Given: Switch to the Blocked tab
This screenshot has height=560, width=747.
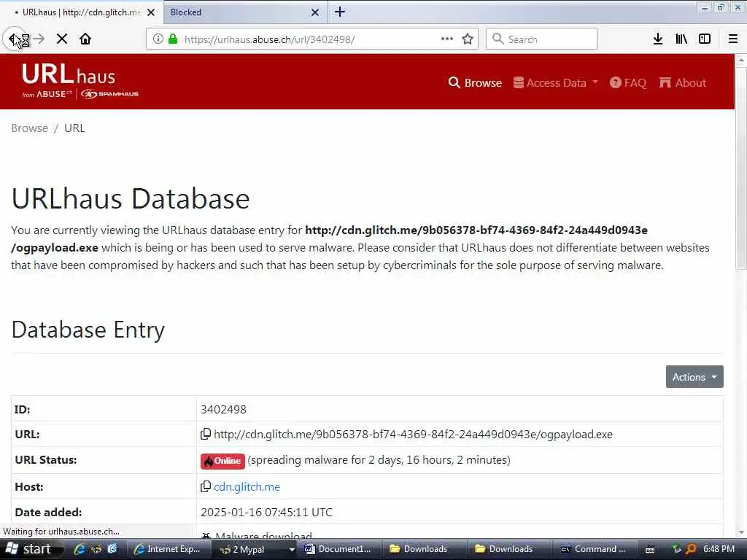Looking at the screenshot, I should (237, 12).
